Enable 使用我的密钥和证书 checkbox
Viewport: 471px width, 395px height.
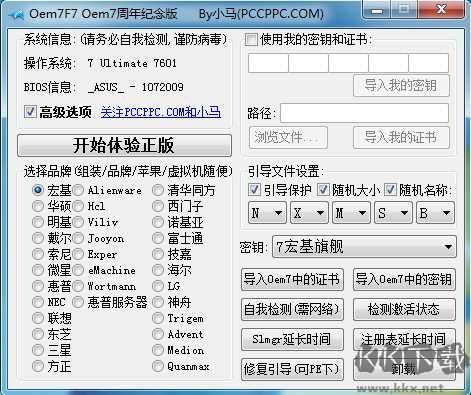point(251,39)
